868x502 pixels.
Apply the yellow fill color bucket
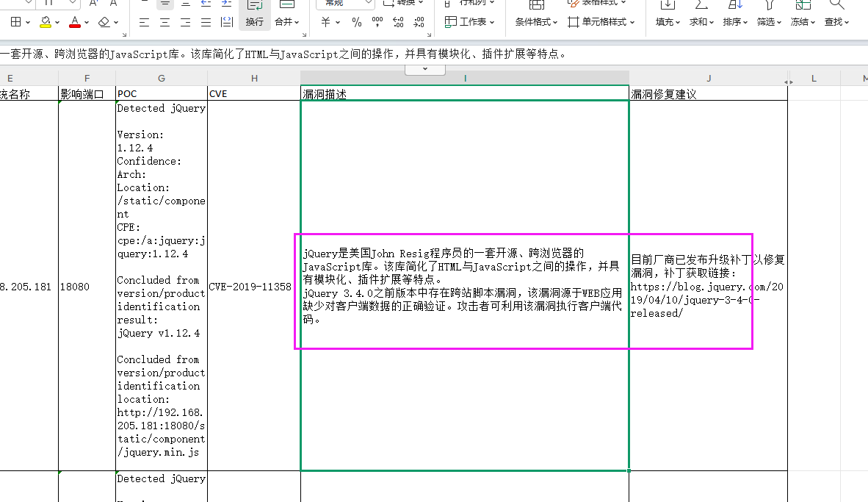(46, 21)
